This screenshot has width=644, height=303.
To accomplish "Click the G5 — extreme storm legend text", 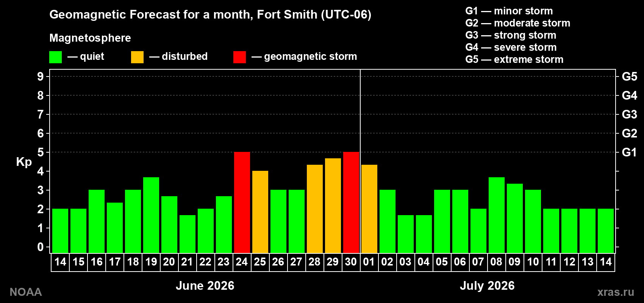I will tap(514, 59).
